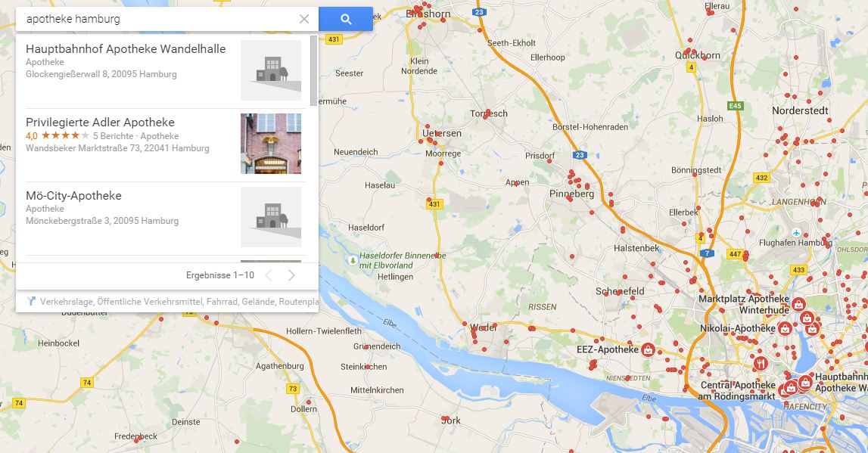Click the Flughafen Hamburg airport icon
Viewport: 868px width, 453px height.
click(796, 232)
